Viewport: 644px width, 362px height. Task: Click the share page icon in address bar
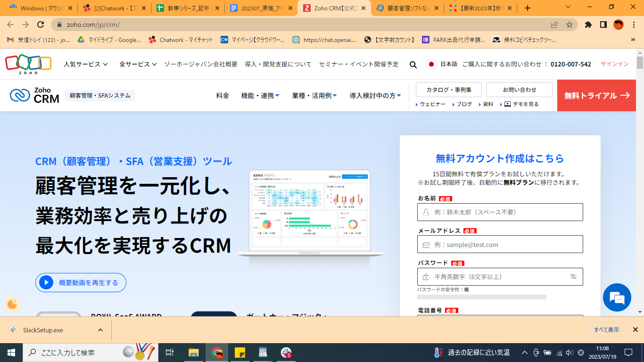point(554,25)
